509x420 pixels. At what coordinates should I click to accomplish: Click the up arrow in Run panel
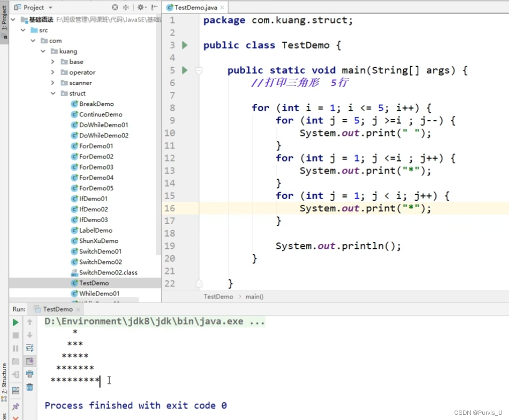click(x=30, y=322)
